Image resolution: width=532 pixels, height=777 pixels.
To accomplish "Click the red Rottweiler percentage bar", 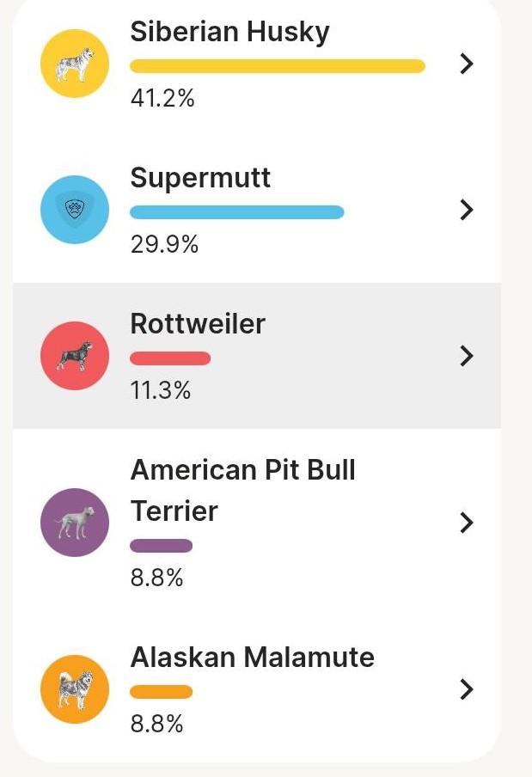I will [170, 358].
